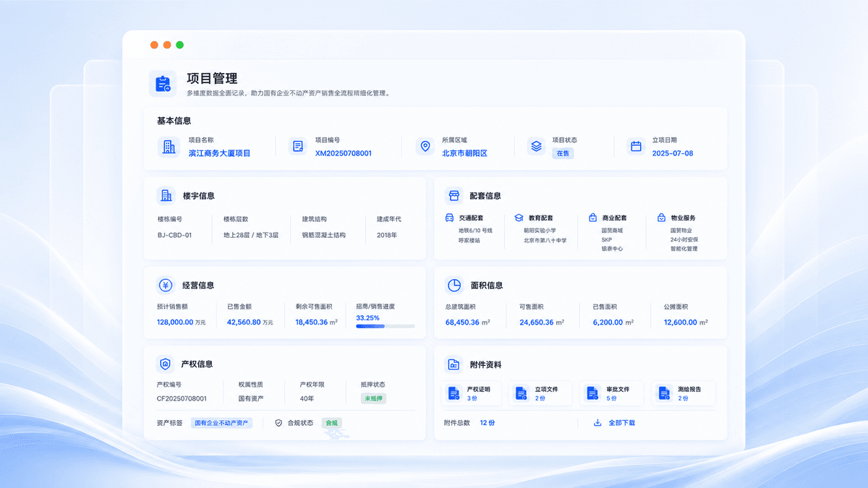The width and height of the screenshot is (868, 488).
Task: Click the 未抵押 mortgage status tag
Action: point(373,398)
